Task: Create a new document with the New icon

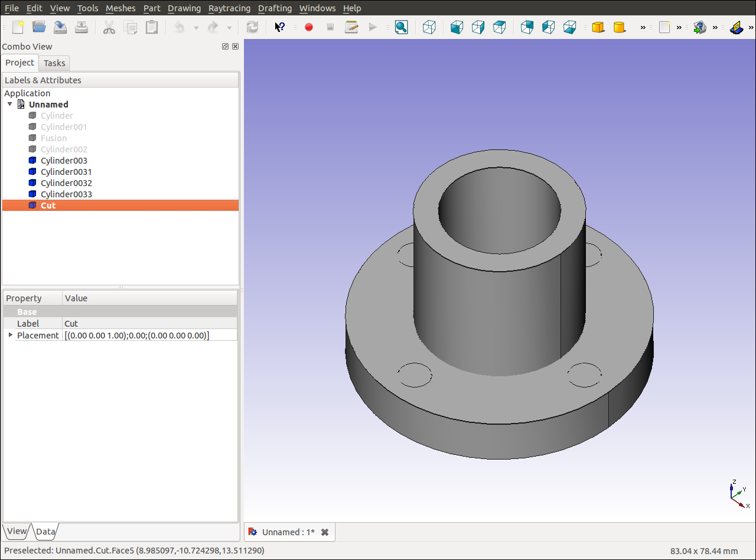Action: [x=18, y=27]
